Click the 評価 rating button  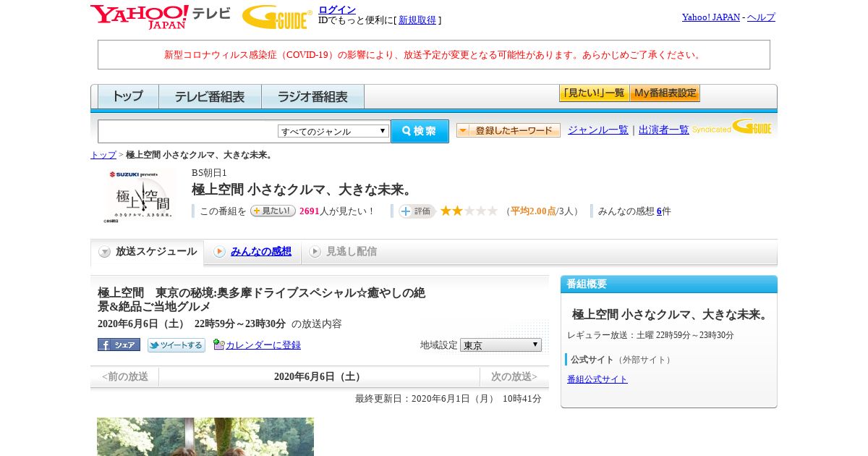pos(417,211)
